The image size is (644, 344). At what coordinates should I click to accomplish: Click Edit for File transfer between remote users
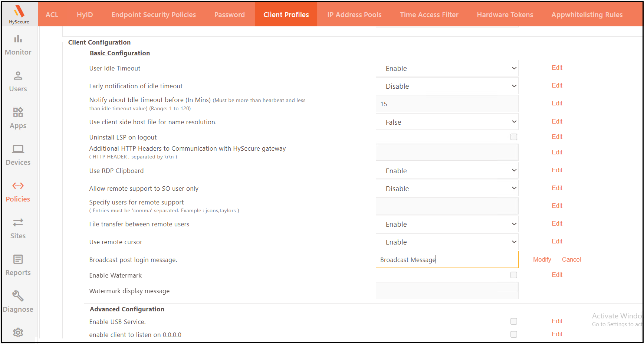(x=557, y=223)
